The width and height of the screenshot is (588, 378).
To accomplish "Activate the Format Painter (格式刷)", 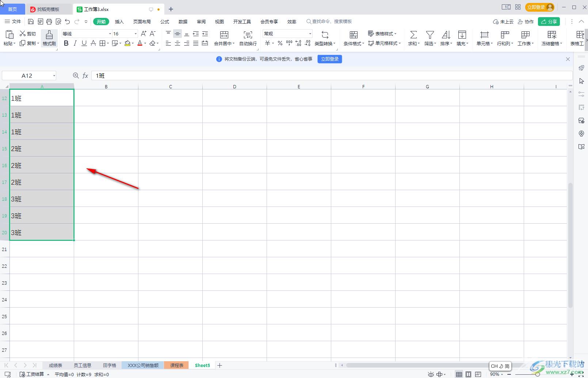I will point(49,38).
